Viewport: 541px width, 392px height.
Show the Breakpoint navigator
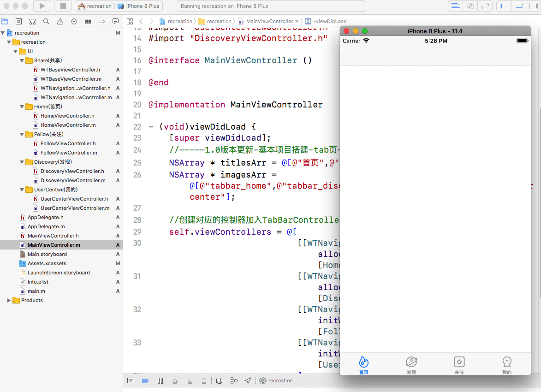pos(101,22)
